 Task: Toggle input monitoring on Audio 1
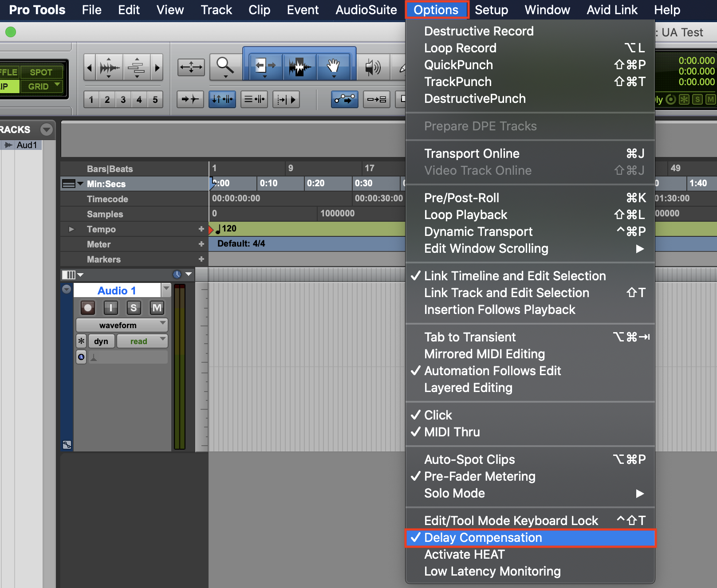[x=111, y=308]
